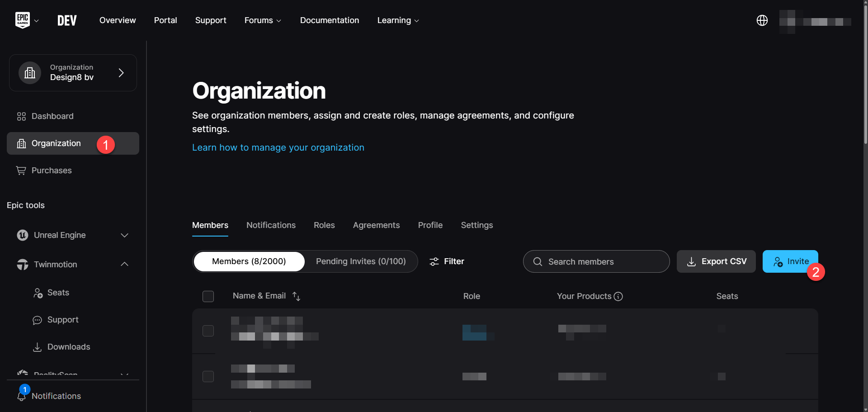Collapse the Twinmotion section chevron
Screen dimensions: 868x412
point(125,264)
